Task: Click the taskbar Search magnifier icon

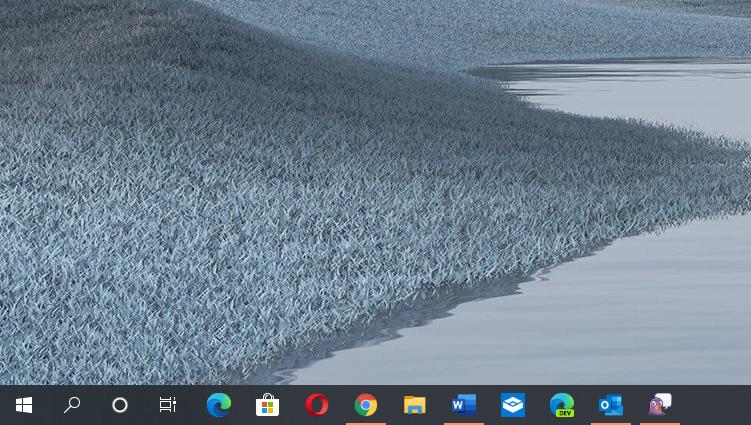Action: click(72, 405)
